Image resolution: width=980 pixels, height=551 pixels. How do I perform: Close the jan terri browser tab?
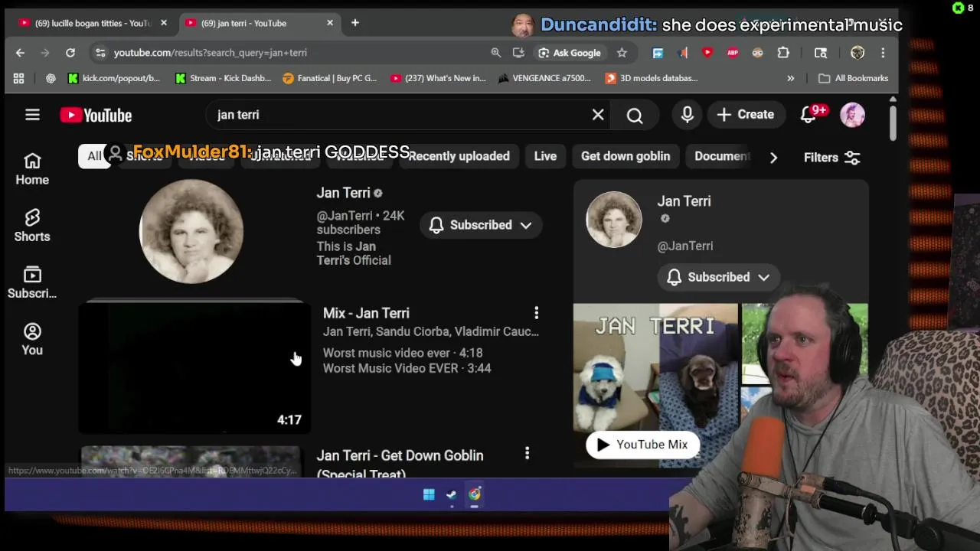pyautogui.click(x=330, y=23)
